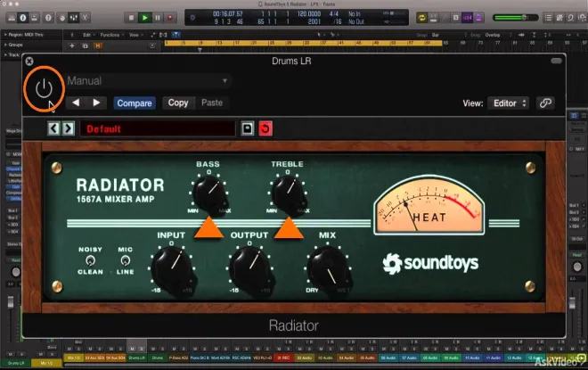Click the 4/4 time signature display

pyautogui.click(x=334, y=14)
